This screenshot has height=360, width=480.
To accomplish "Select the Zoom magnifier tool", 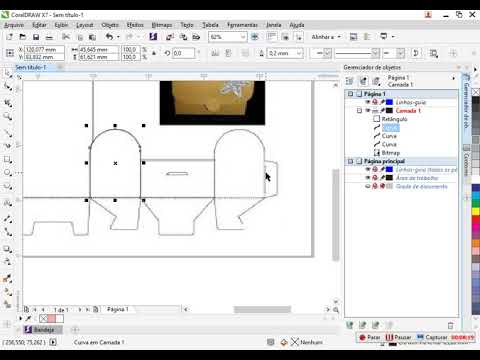I will click(x=7, y=116).
